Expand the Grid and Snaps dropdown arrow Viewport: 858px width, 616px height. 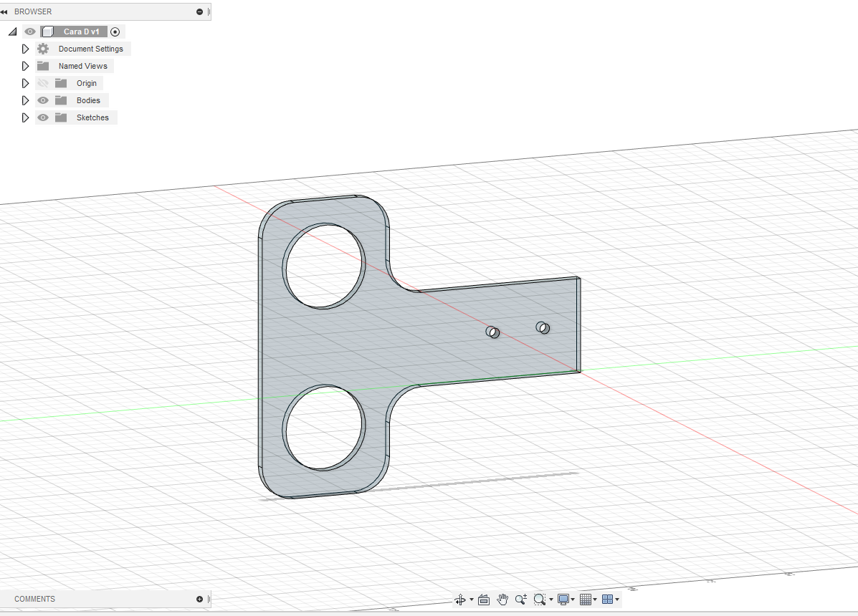595,600
